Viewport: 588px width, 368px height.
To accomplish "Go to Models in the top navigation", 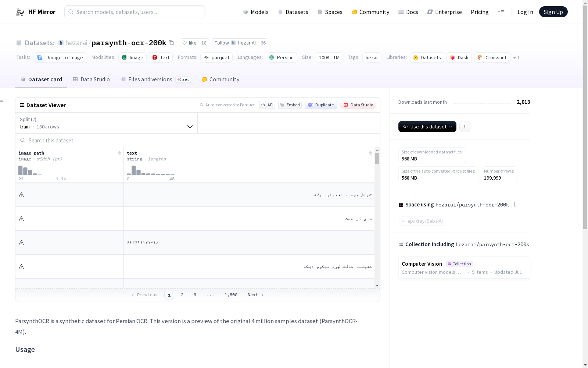I will pos(256,12).
